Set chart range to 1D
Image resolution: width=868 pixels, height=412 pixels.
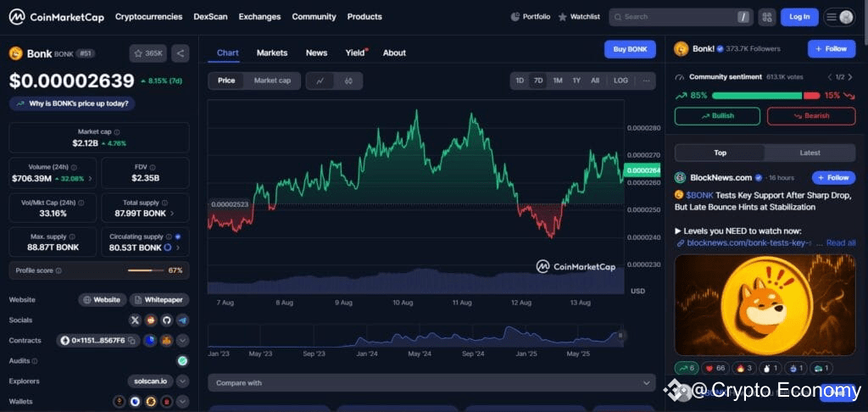point(520,81)
